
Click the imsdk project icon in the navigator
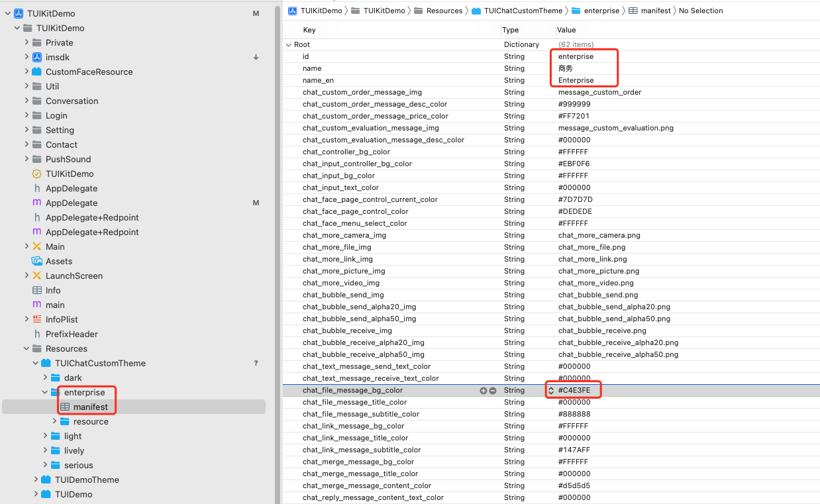click(x=37, y=57)
